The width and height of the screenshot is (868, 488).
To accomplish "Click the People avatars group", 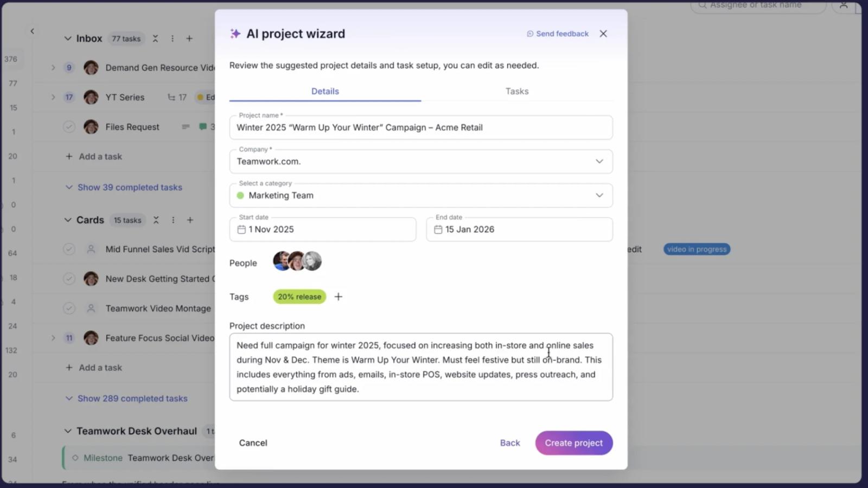I will pyautogui.click(x=297, y=261).
